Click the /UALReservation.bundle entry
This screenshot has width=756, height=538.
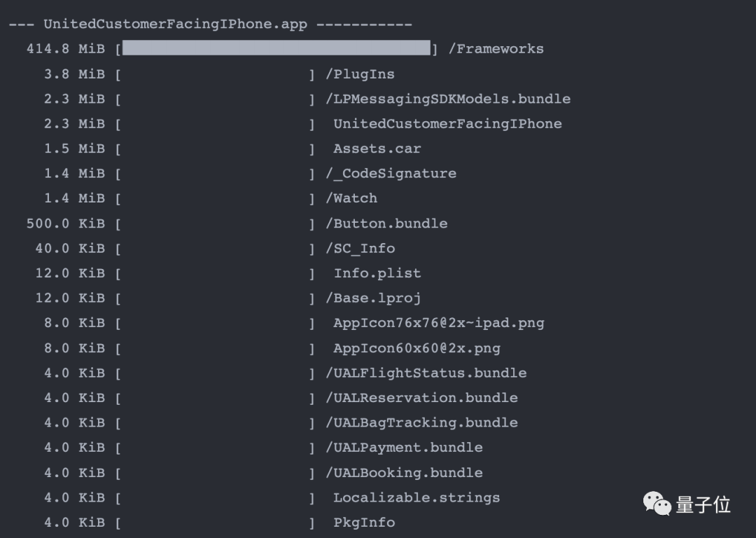coord(421,398)
